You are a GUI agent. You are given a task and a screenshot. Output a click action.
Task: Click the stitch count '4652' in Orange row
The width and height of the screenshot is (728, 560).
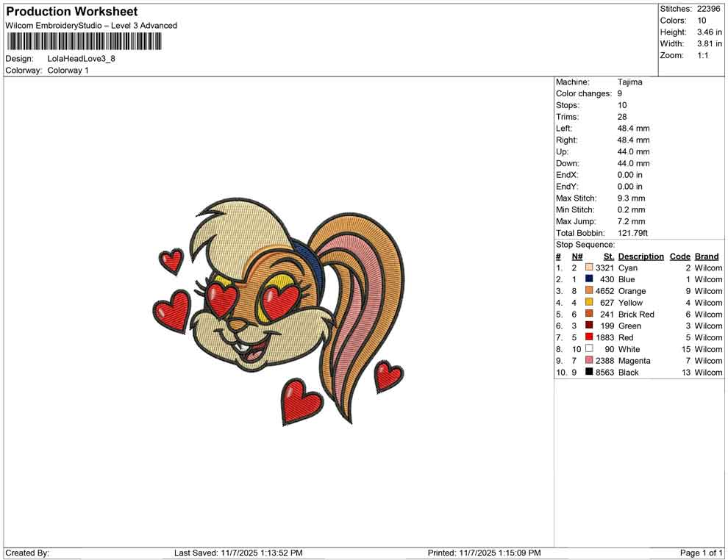pos(604,291)
